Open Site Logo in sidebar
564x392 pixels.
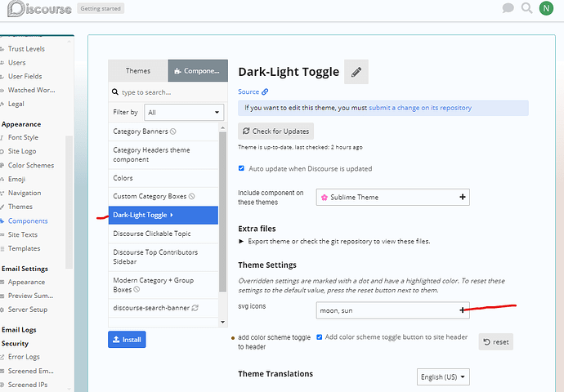click(x=22, y=151)
